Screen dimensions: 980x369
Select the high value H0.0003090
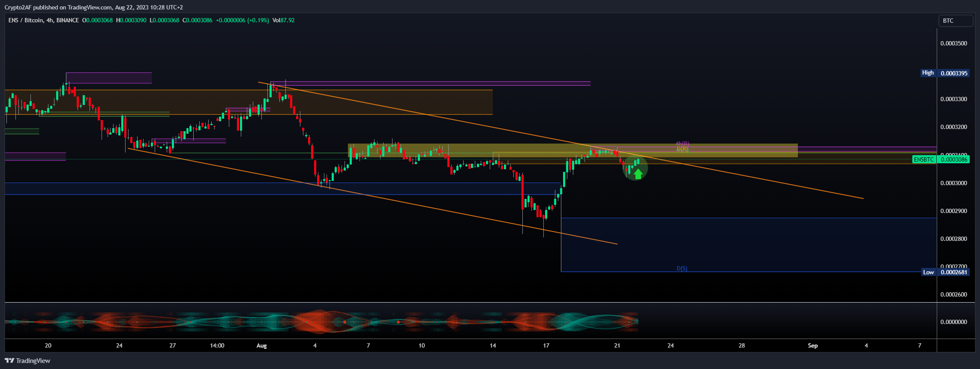coord(131,20)
